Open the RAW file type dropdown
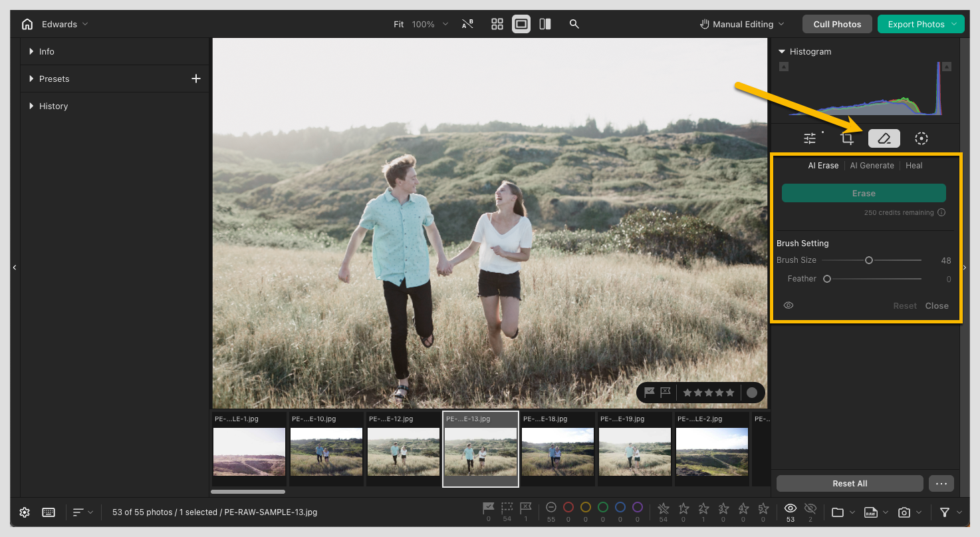Image resolution: width=980 pixels, height=537 pixels. pyautogui.click(x=876, y=512)
